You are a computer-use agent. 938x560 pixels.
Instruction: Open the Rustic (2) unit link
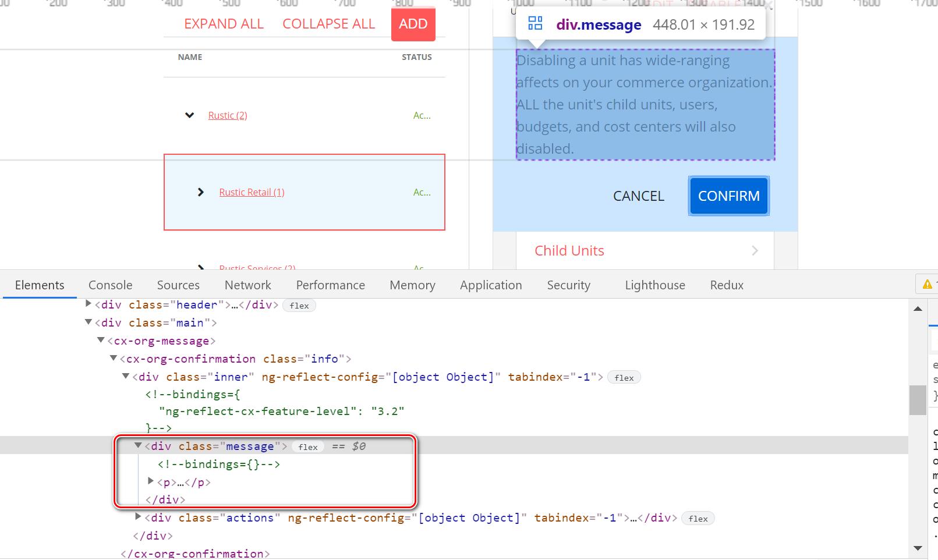228,115
